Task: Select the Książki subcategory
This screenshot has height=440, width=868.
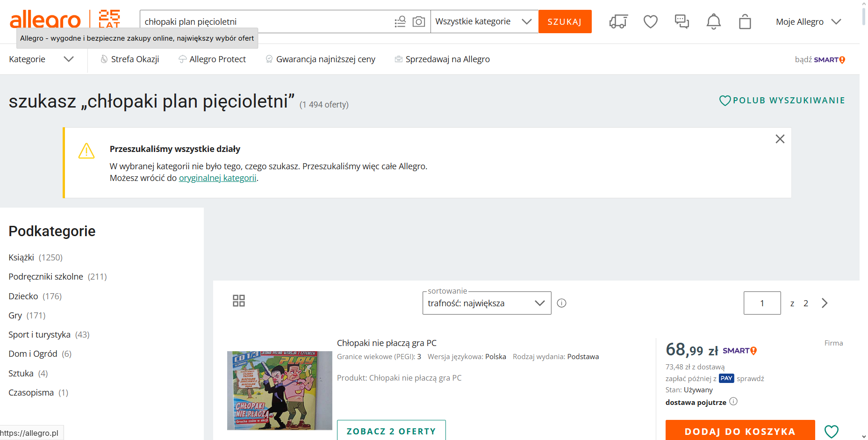Action: [22, 258]
